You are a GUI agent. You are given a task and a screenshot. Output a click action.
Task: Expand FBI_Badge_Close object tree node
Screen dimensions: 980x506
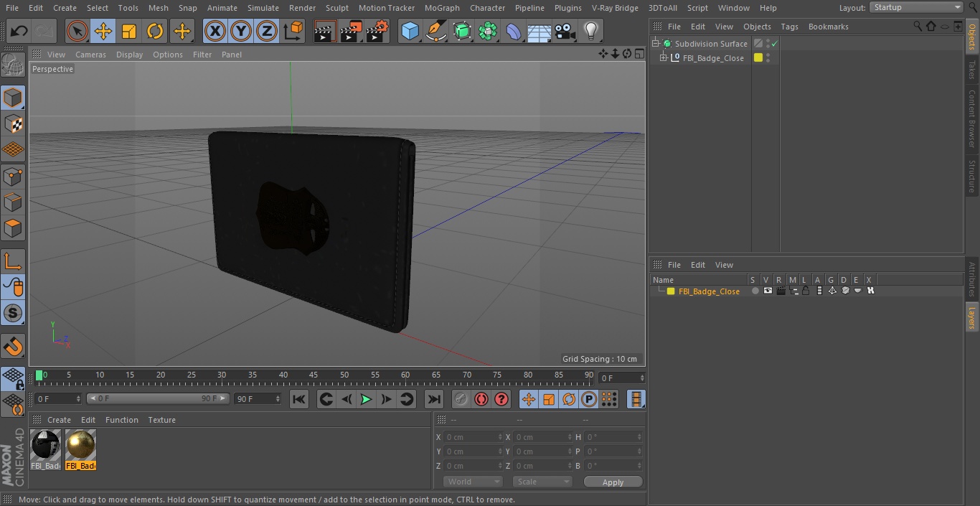[x=664, y=58]
